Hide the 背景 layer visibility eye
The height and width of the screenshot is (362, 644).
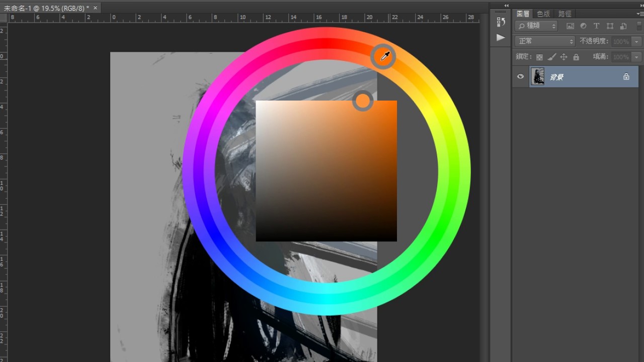(520, 77)
